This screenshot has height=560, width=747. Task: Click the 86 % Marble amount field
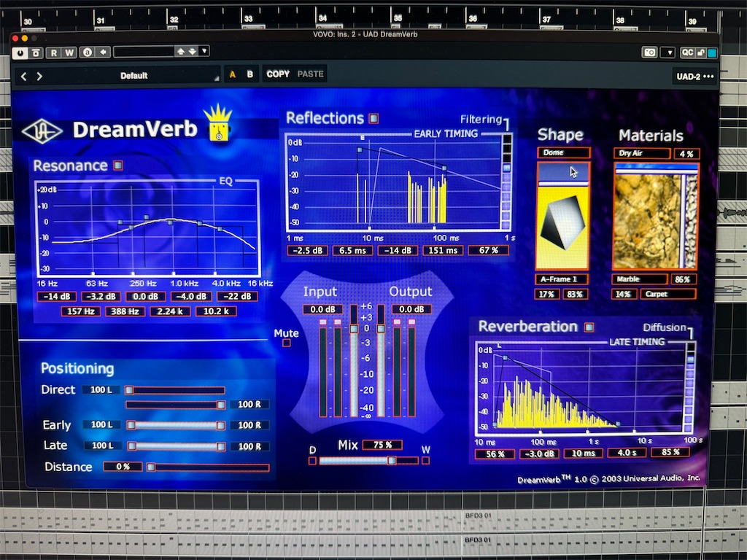point(683,279)
